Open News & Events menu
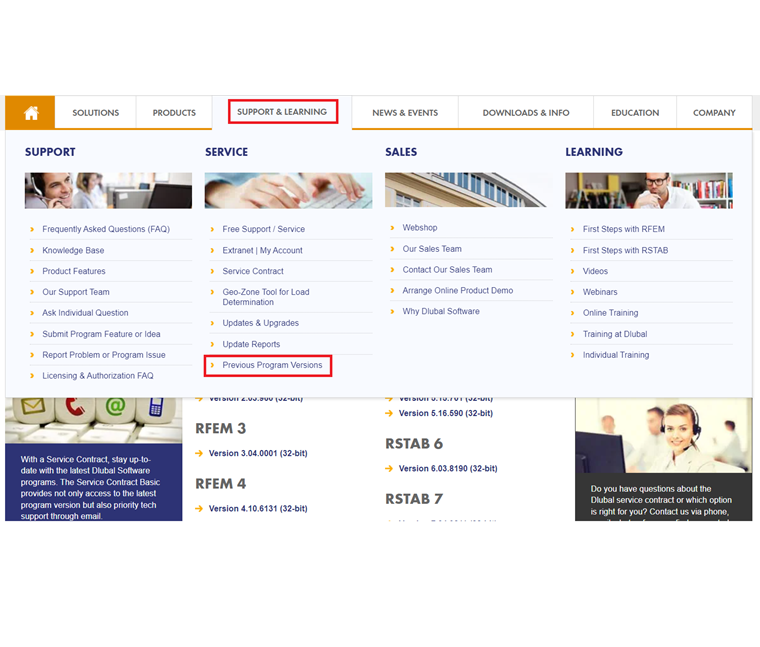Image resolution: width=760 pixels, height=647 pixels. [405, 113]
